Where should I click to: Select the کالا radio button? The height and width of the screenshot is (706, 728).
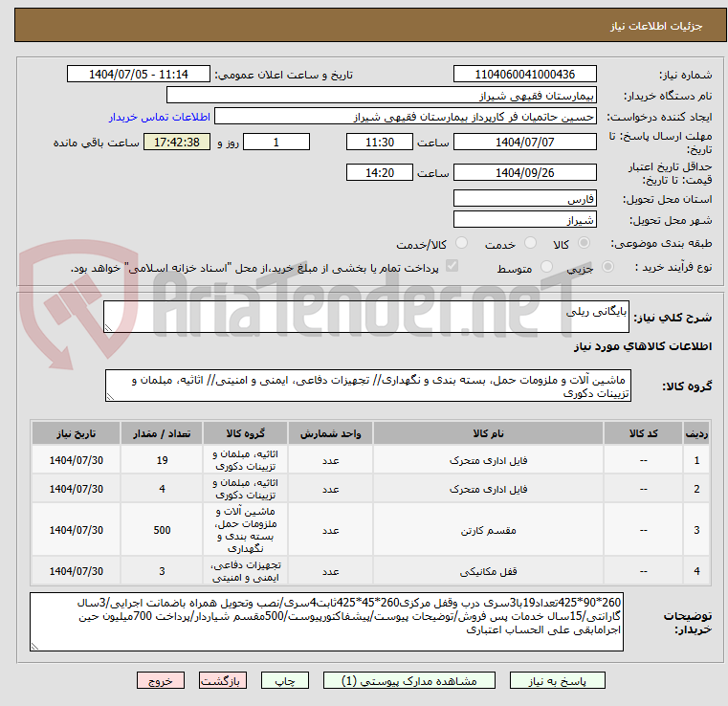tap(585, 242)
